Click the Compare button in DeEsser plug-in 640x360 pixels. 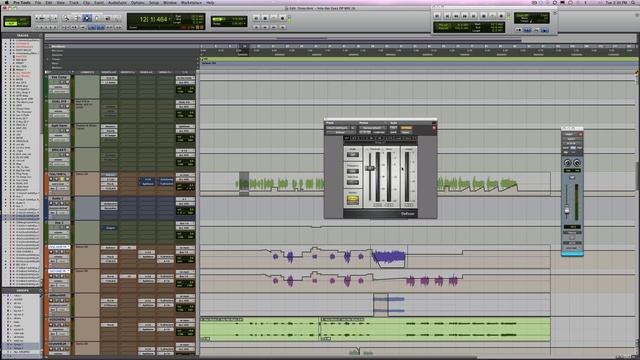coord(379,132)
